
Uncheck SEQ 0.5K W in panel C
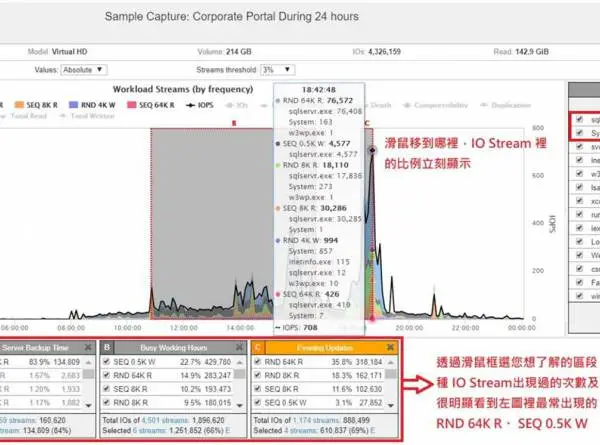[258, 403]
